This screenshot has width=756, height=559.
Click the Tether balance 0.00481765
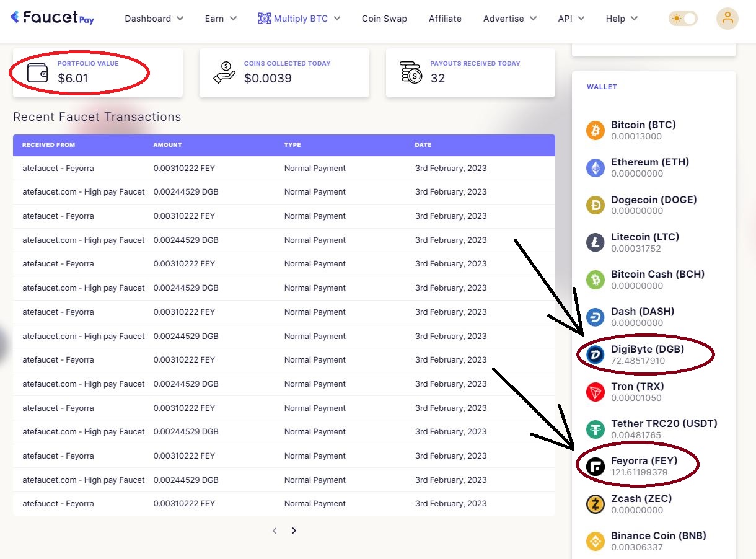(636, 435)
